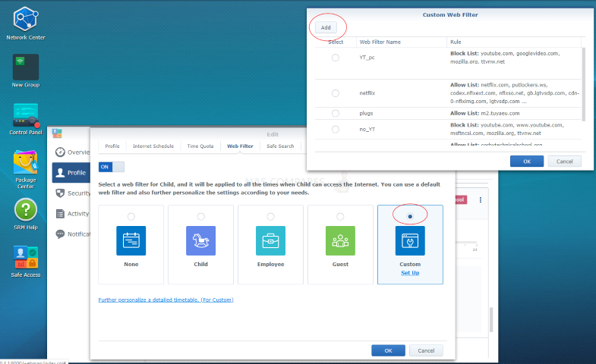This screenshot has width=596, height=364.
Task: Click the red label behind the dialog
Action: [461, 199]
